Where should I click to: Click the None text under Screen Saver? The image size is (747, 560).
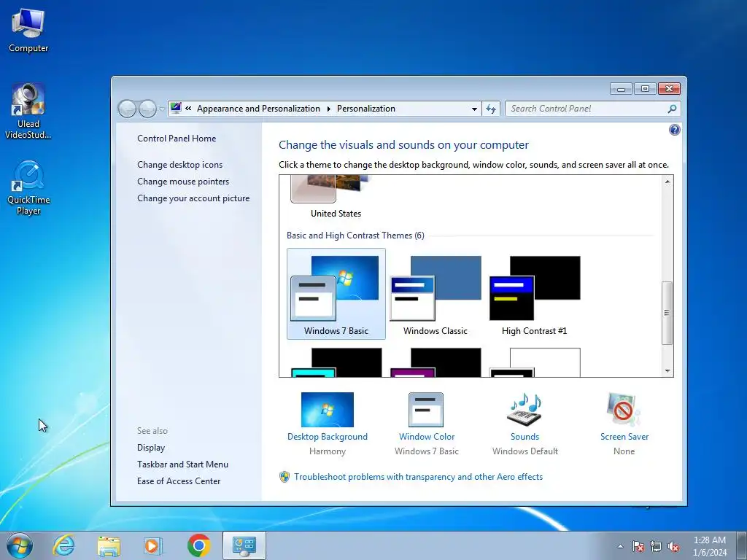[x=624, y=451]
